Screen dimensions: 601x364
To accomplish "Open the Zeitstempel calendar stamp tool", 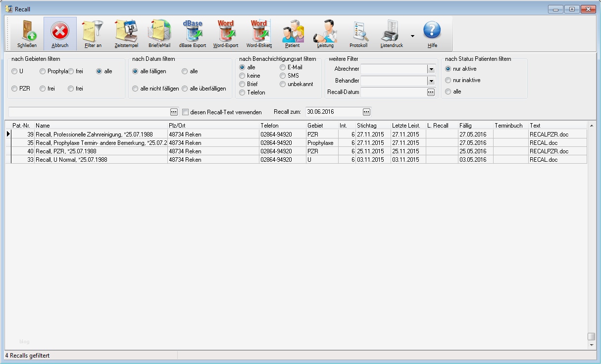I will click(x=126, y=31).
